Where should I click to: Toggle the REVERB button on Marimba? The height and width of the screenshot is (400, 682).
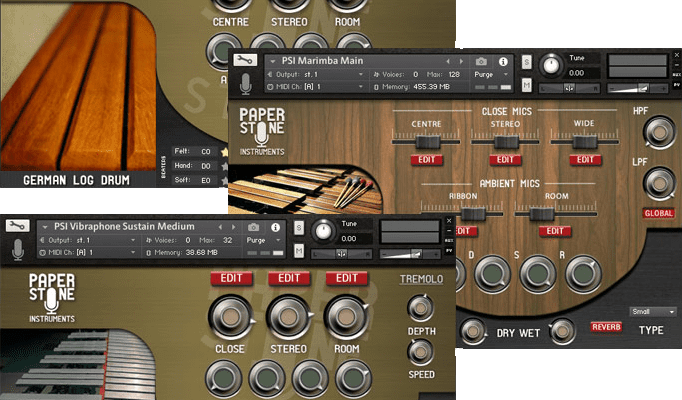[x=606, y=327]
